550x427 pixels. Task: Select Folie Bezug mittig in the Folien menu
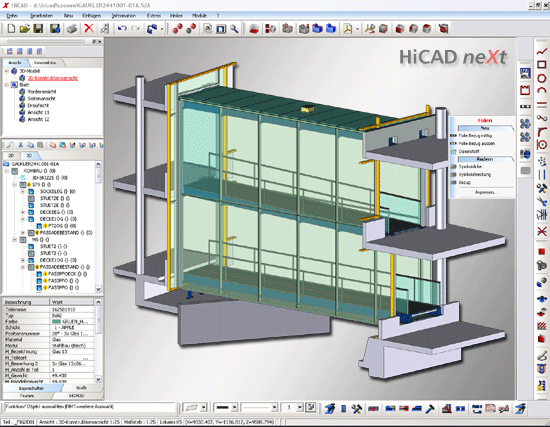pos(475,135)
